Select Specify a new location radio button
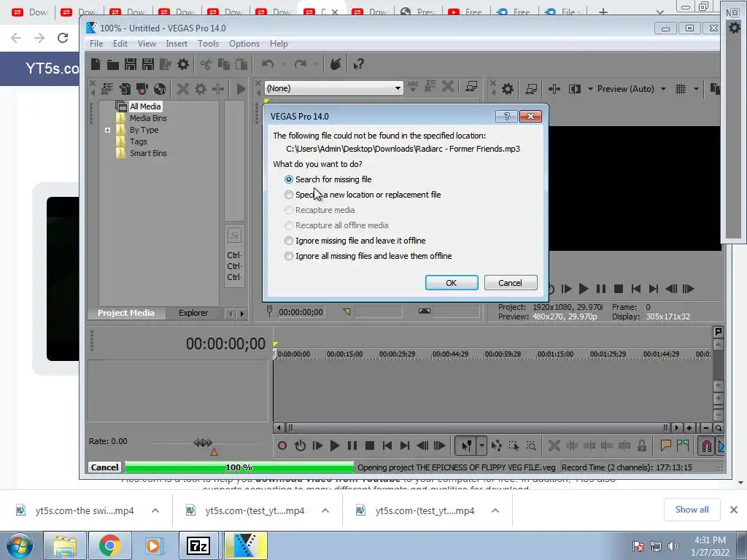This screenshot has width=747, height=560. 289,195
